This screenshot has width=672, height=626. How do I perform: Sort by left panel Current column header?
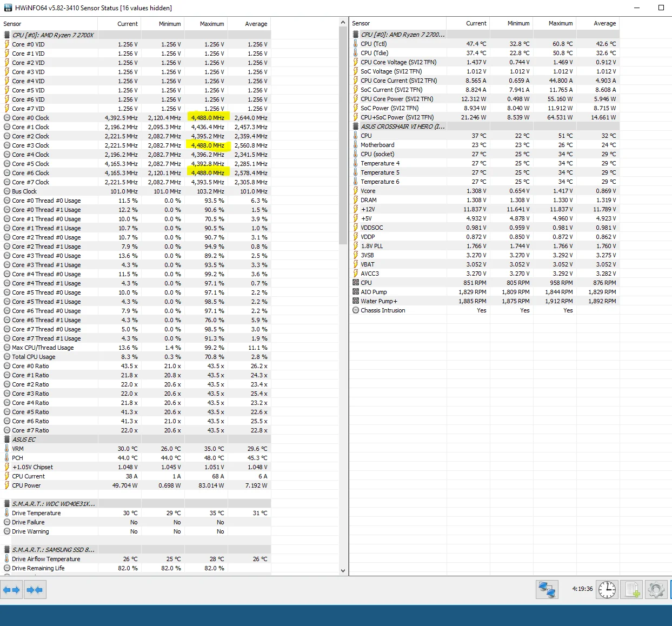pyautogui.click(x=119, y=24)
